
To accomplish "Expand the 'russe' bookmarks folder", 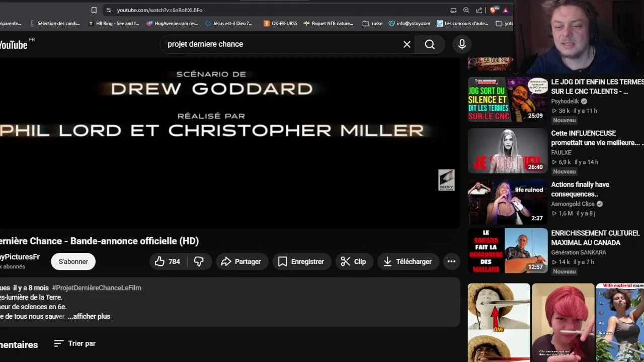I will 373,23.
